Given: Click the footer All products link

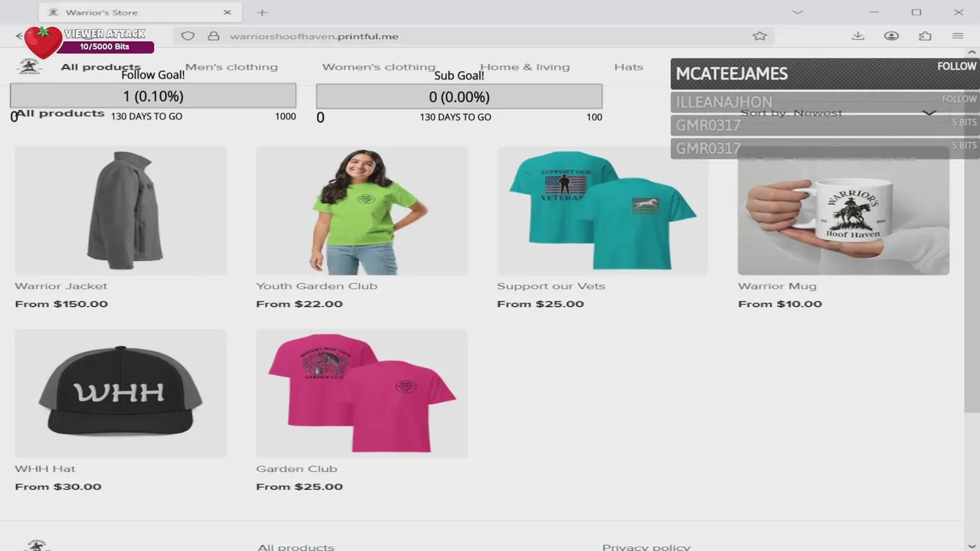Looking at the screenshot, I should coord(296,546).
